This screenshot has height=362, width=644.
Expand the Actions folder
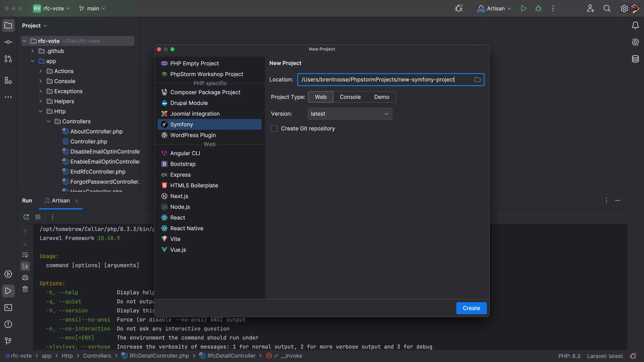point(40,71)
